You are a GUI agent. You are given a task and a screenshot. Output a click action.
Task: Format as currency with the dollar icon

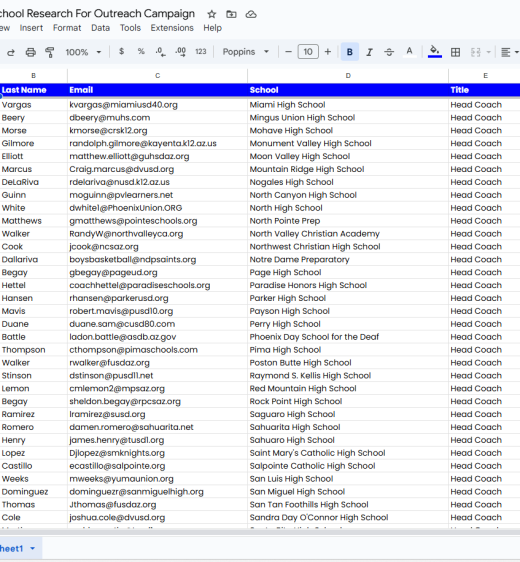pos(121,52)
